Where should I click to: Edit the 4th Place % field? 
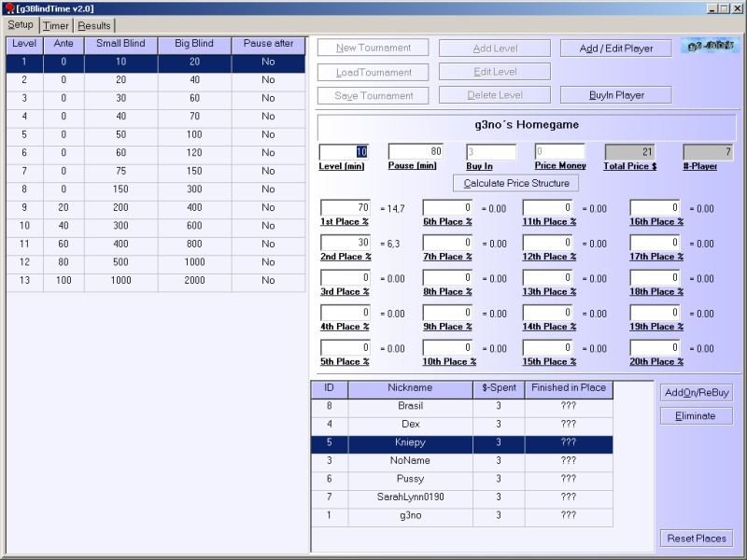coord(345,313)
